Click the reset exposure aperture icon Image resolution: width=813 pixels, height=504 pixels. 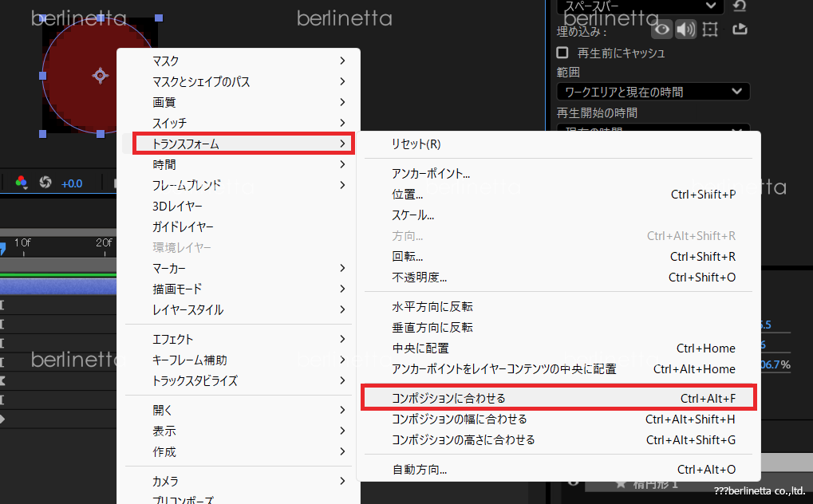(x=45, y=183)
